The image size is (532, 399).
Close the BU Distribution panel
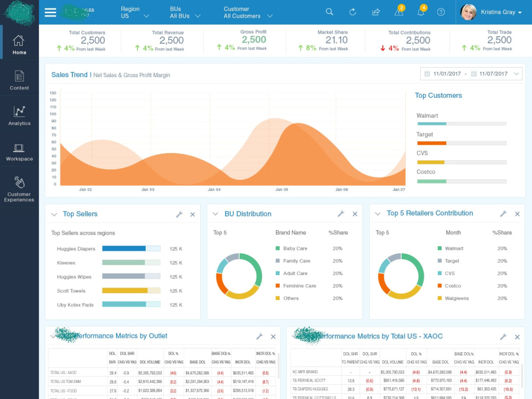(354, 214)
